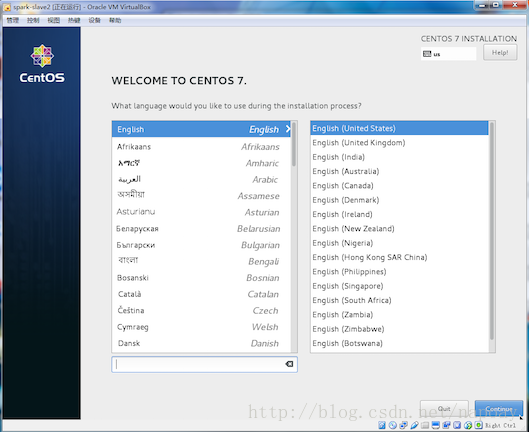The image size is (529, 432).
Task: Select English (Denmark) locale
Action: pyautogui.click(x=399, y=200)
